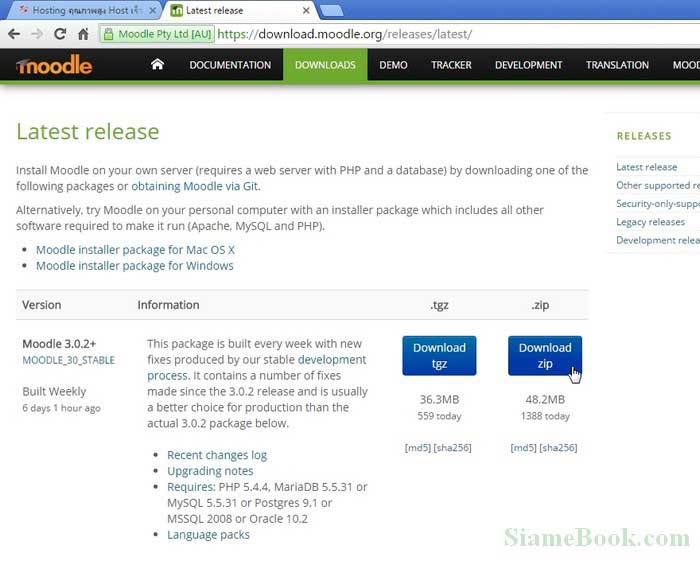Click 'Development releases' sidebar link
This screenshot has width=700, height=565.
(658, 240)
